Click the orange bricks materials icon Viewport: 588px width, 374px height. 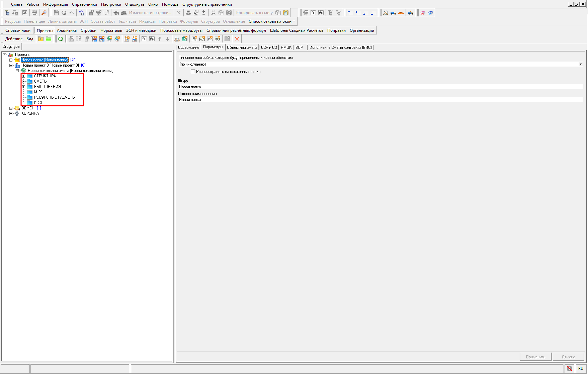click(401, 13)
